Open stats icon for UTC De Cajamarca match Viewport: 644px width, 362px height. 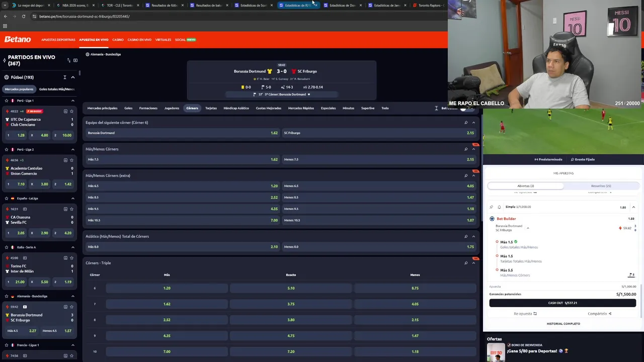65,111
